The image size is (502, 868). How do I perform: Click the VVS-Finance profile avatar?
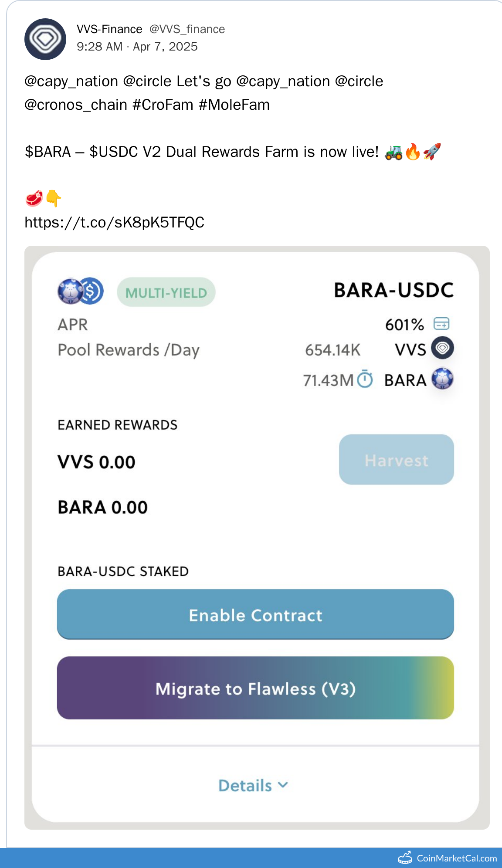tap(45, 39)
